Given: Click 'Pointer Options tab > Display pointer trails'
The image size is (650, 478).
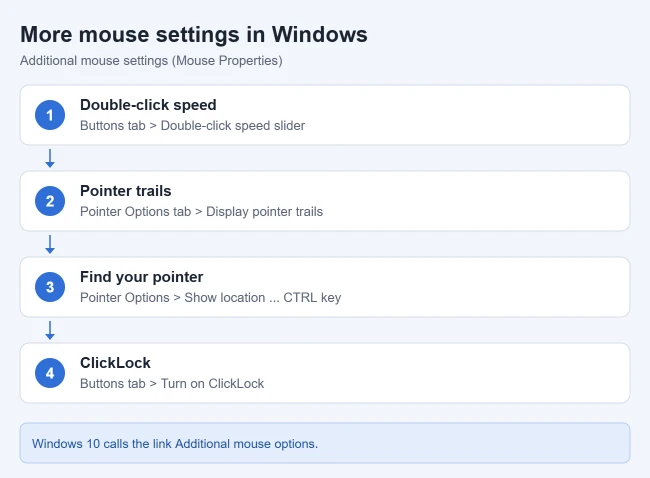Looking at the screenshot, I should click(x=201, y=211).
